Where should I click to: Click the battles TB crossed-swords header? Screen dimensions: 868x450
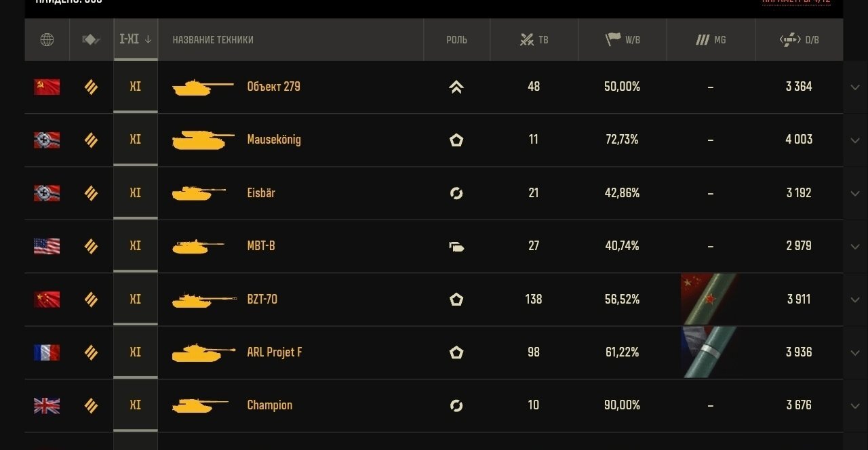534,40
